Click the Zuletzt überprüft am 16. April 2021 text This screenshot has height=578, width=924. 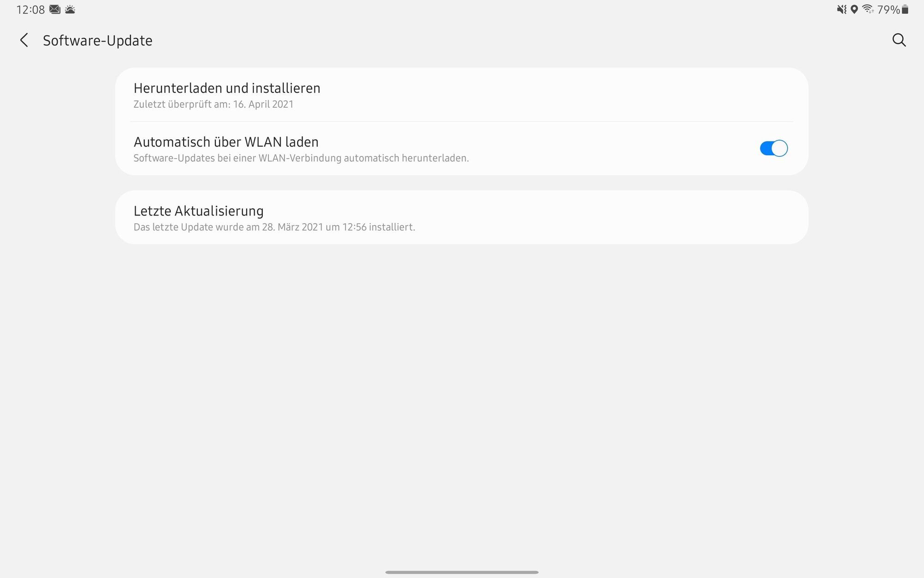tap(213, 104)
